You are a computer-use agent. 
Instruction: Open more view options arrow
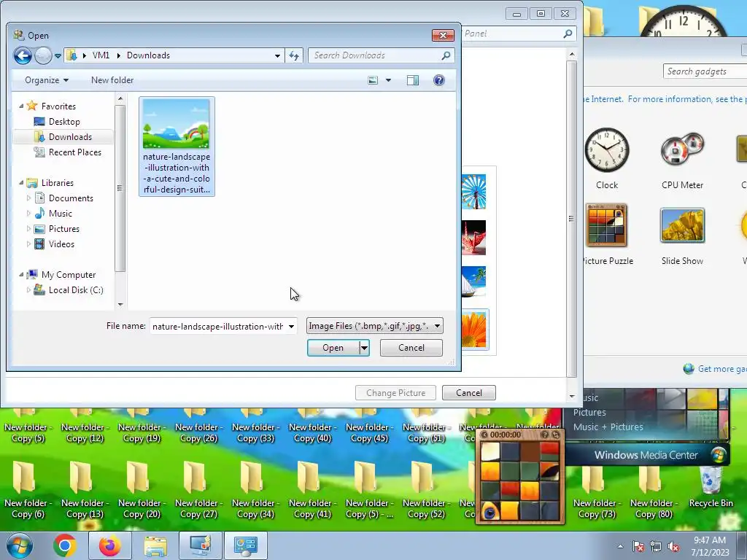click(388, 80)
